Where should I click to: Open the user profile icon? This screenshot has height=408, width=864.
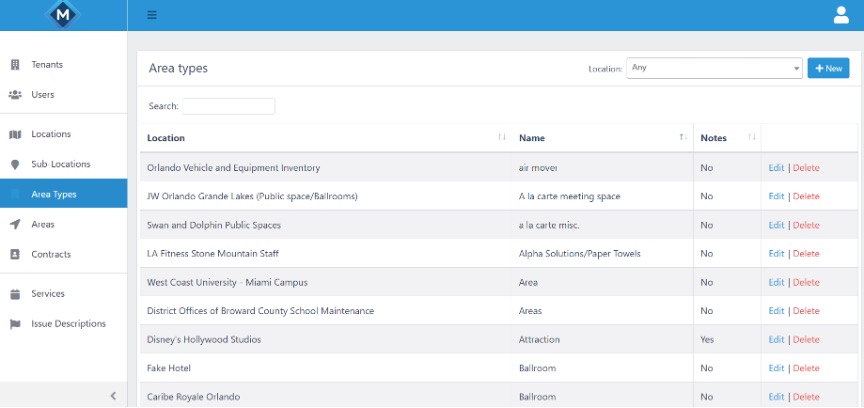841,14
